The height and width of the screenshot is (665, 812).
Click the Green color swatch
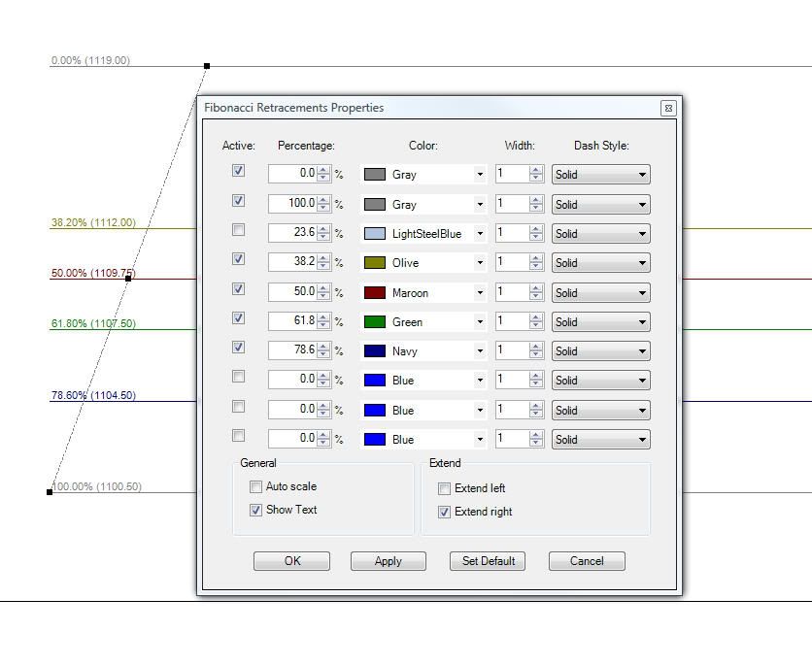[x=375, y=322]
